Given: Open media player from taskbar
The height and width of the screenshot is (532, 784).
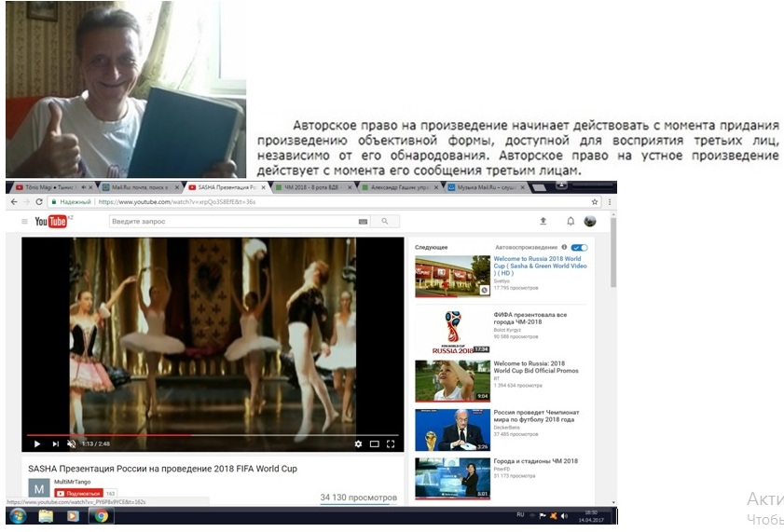Looking at the screenshot, I should pos(73,516).
